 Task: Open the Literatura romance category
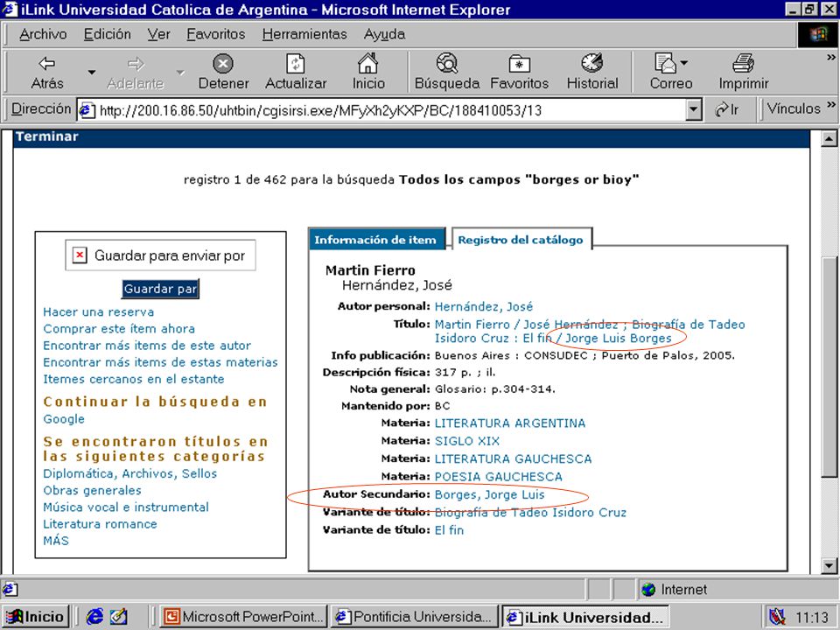click(100, 524)
